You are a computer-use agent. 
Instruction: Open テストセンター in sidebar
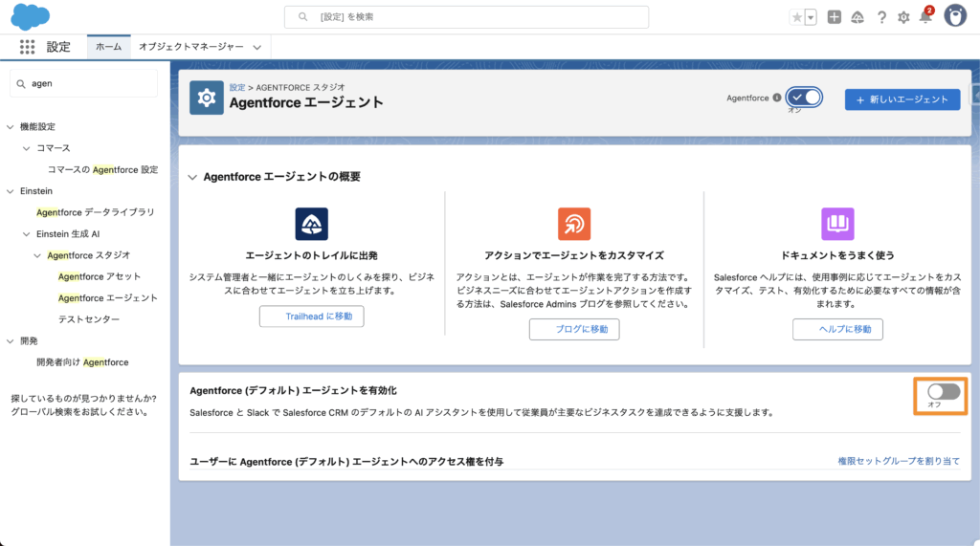click(89, 319)
